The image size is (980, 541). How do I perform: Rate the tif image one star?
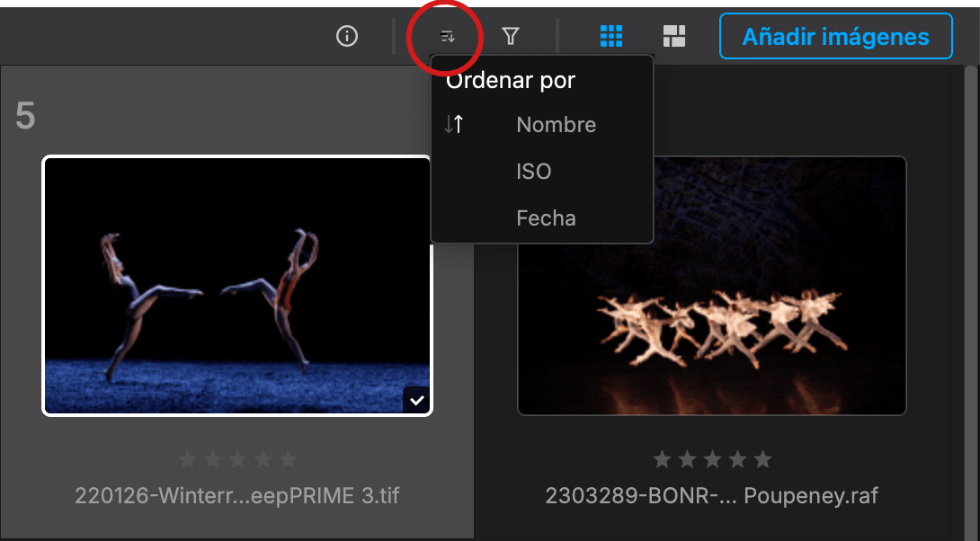click(187, 460)
